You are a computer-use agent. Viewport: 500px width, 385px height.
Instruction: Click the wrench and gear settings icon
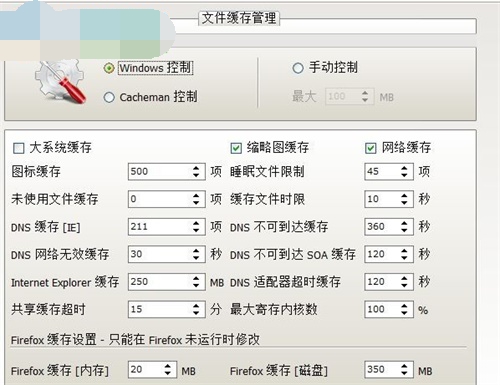[x=61, y=82]
